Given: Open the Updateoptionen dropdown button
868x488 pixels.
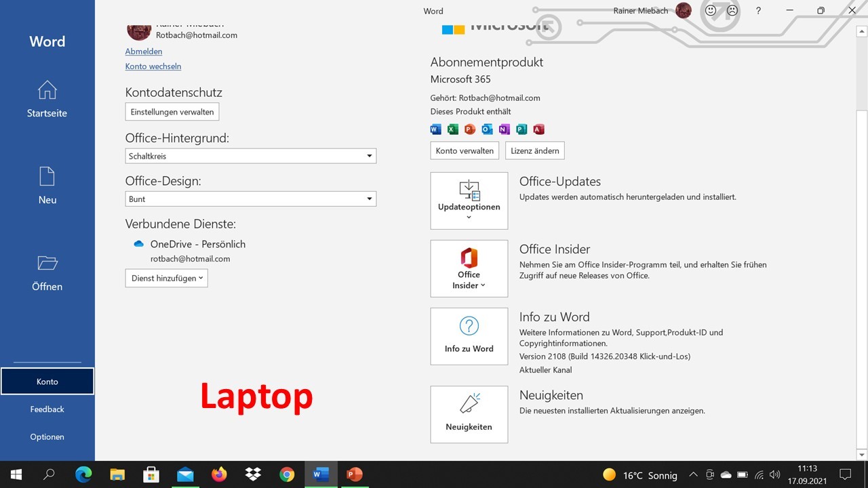Looking at the screenshot, I should [x=469, y=201].
